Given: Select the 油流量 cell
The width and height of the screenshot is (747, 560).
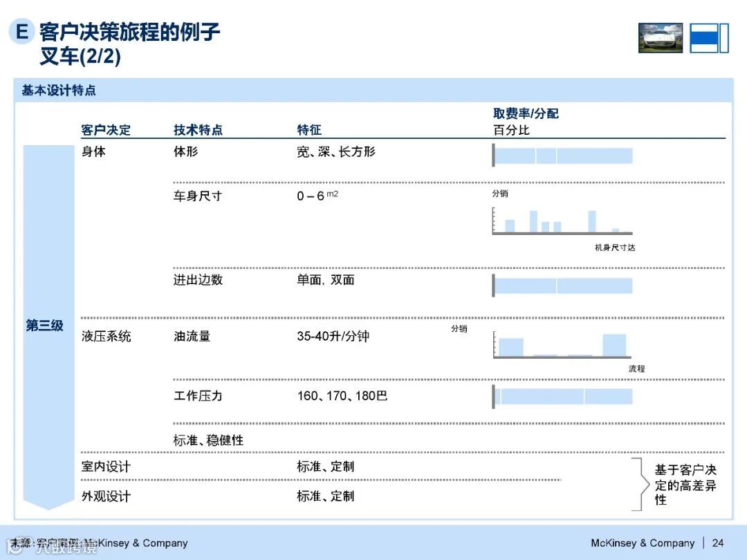Looking at the screenshot, I should [x=192, y=336].
